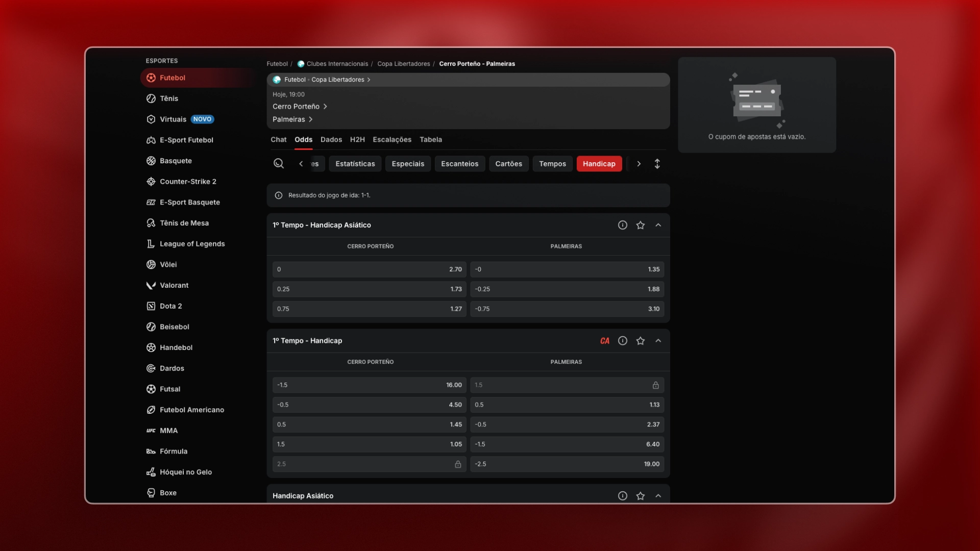Collapse the Handicap Asiático section

658,496
